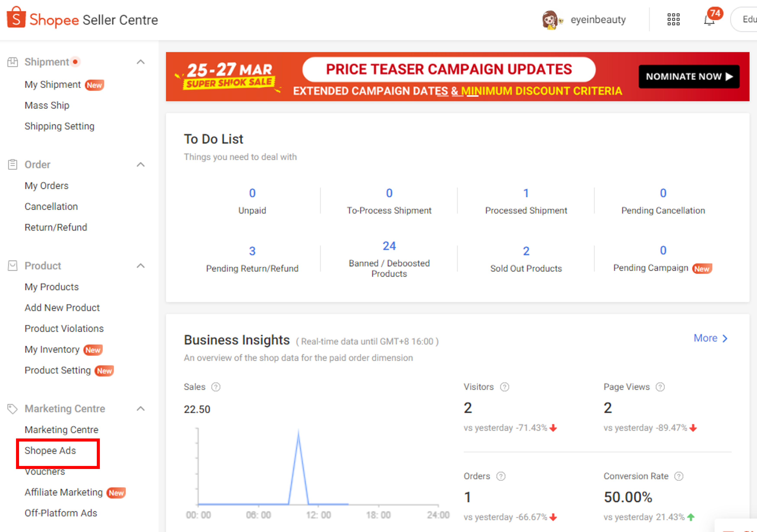Collapse the Shipment section
Viewport: 757px width, 532px height.
pos(141,62)
